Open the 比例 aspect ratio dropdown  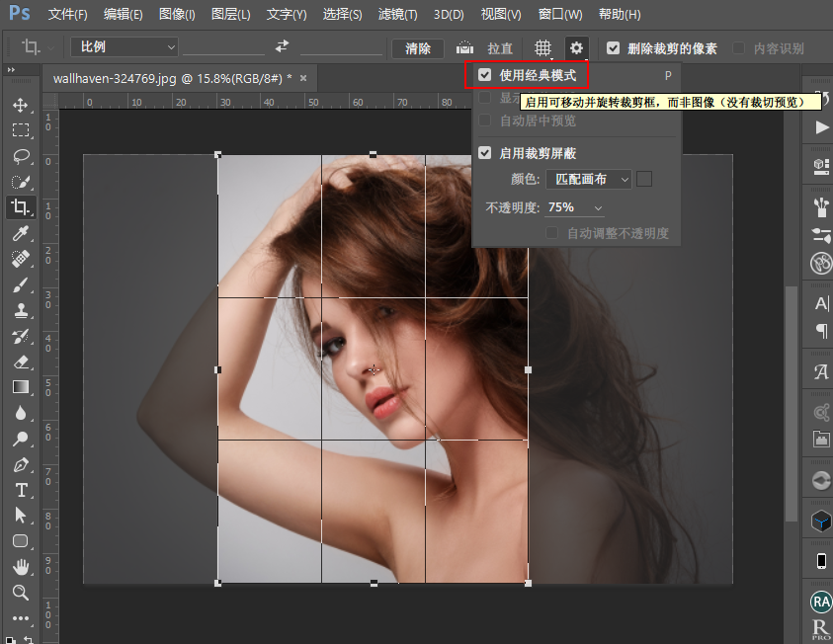pyautogui.click(x=123, y=46)
